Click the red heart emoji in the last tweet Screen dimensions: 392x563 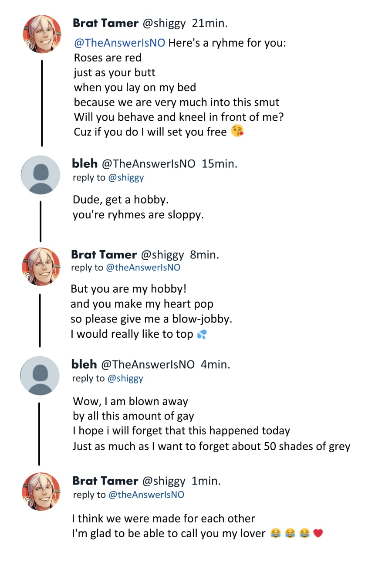tap(318, 533)
